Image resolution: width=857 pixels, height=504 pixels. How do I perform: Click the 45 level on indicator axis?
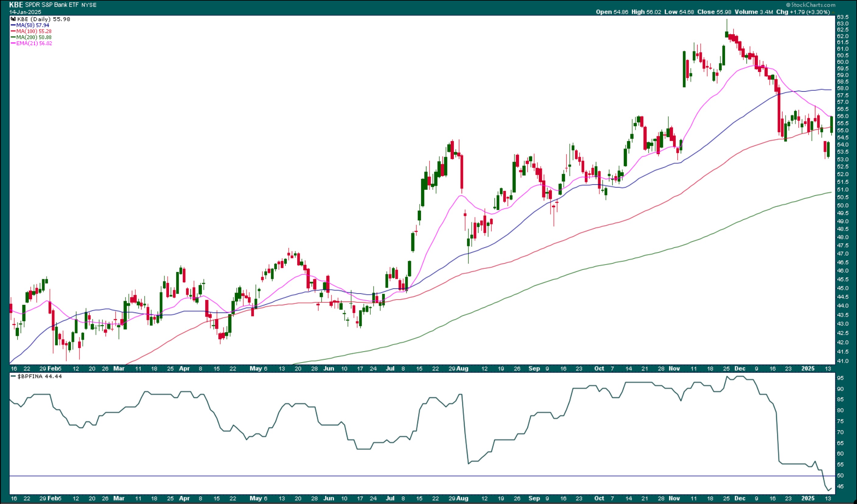coord(840,487)
